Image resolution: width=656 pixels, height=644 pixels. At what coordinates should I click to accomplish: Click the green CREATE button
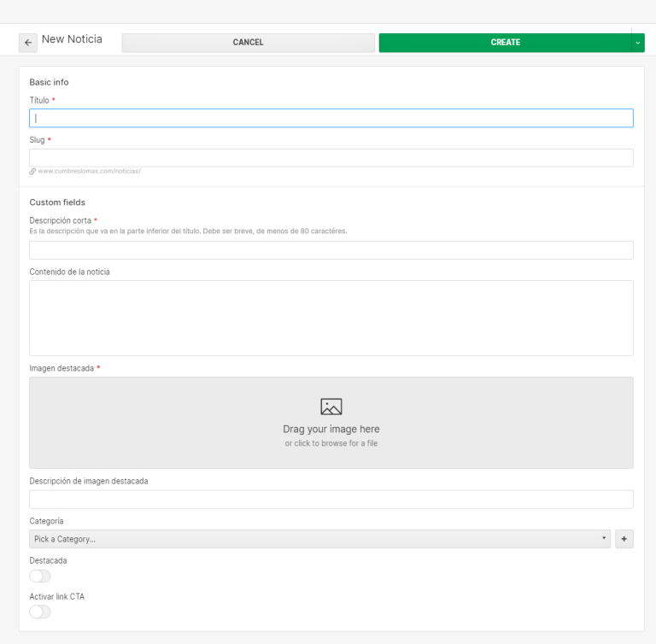[x=505, y=43]
